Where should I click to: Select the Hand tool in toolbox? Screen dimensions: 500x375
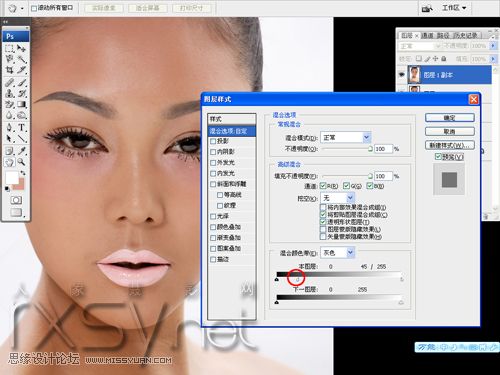pyautogui.click(x=9, y=162)
